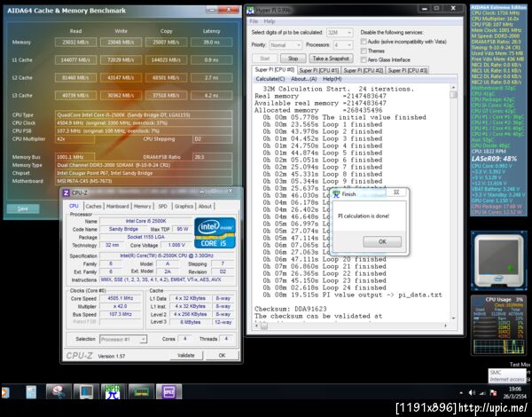The image size is (532, 417).
Task: Click the Loop 24 finished line
Action: click(x=325, y=287)
